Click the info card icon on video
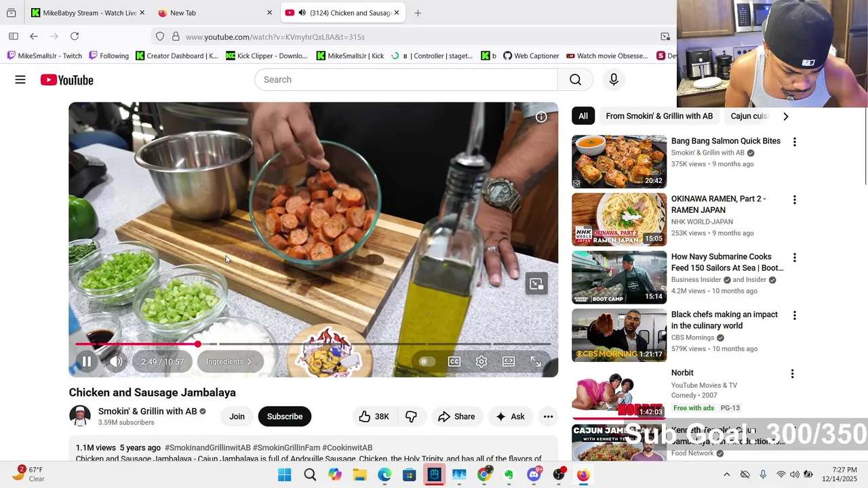 541,117
